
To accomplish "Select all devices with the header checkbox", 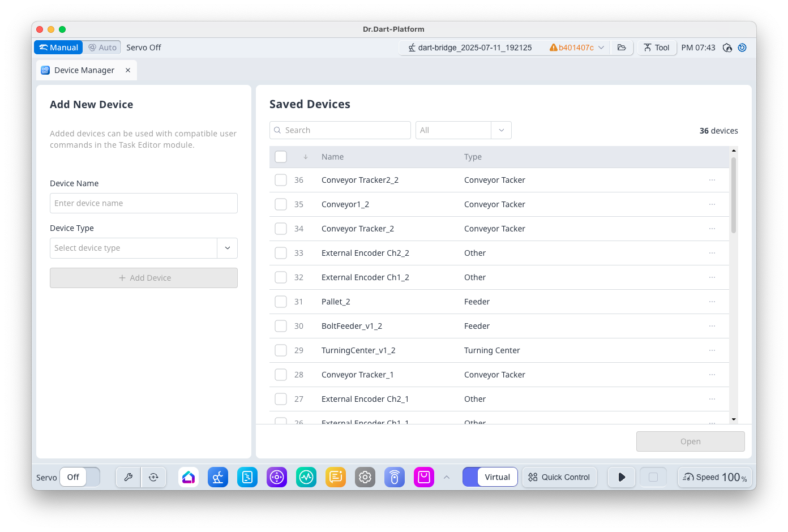I will 281,157.
